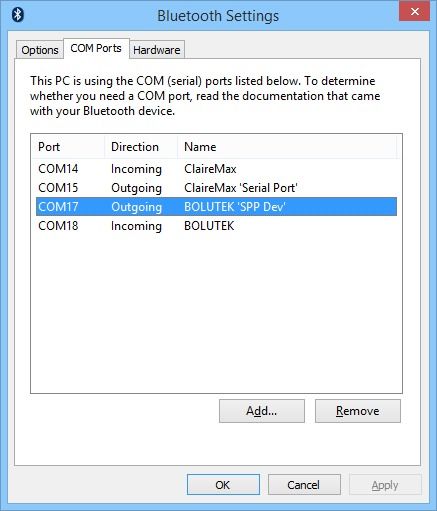The height and width of the screenshot is (511, 437).
Task: Click the COM port description paragraph
Action: pyautogui.click(x=205, y=96)
